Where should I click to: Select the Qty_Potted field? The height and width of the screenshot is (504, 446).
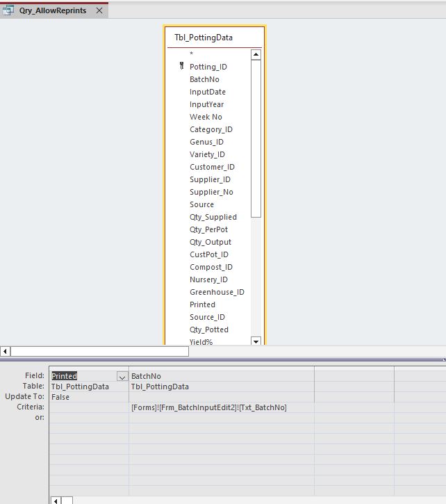pyautogui.click(x=209, y=330)
